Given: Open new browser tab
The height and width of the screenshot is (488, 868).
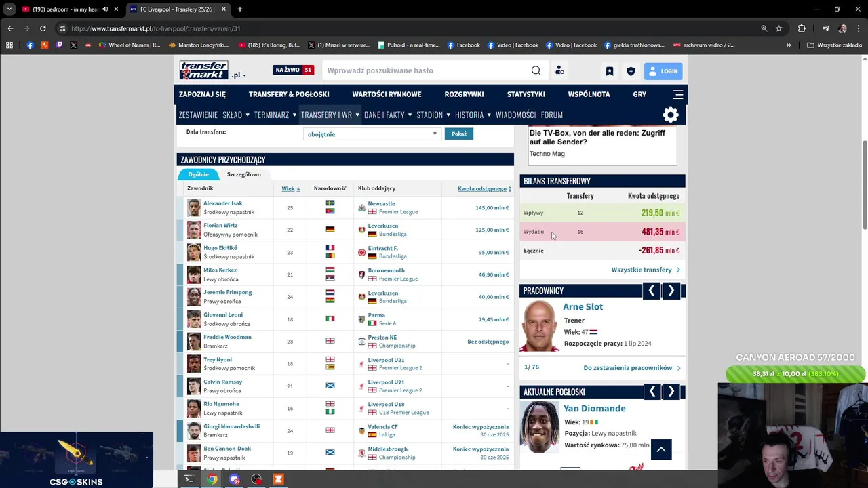Looking at the screenshot, I should (x=239, y=9).
